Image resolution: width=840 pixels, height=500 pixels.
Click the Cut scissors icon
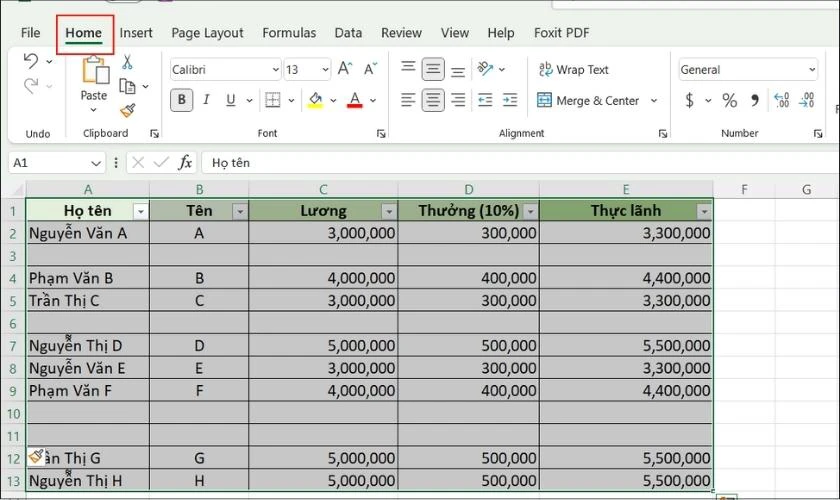click(x=127, y=62)
